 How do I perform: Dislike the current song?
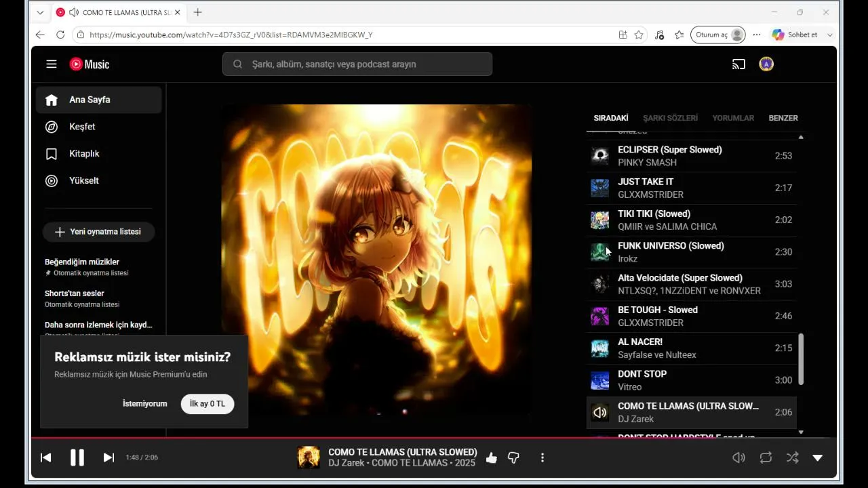pyautogui.click(x=513, y=458)
